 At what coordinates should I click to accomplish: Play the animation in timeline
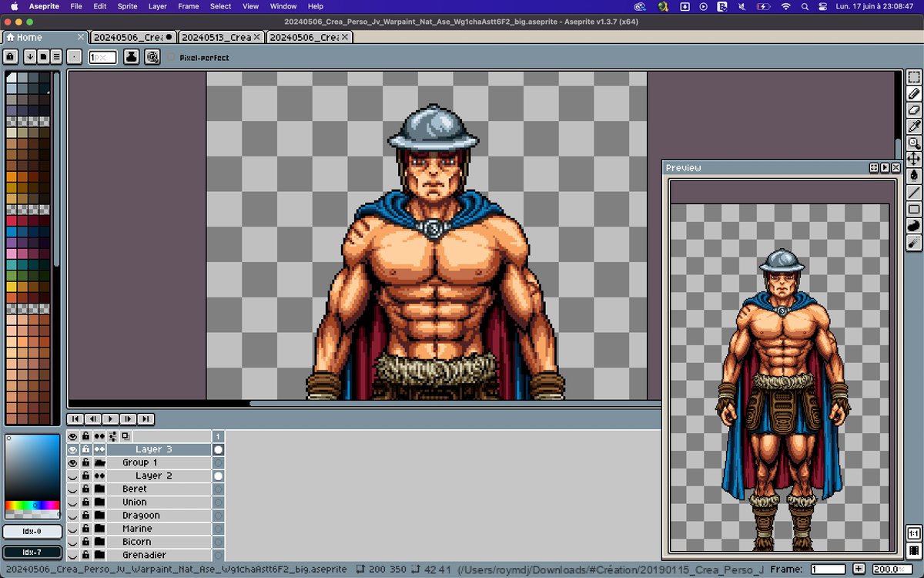[x=111, y=419]
